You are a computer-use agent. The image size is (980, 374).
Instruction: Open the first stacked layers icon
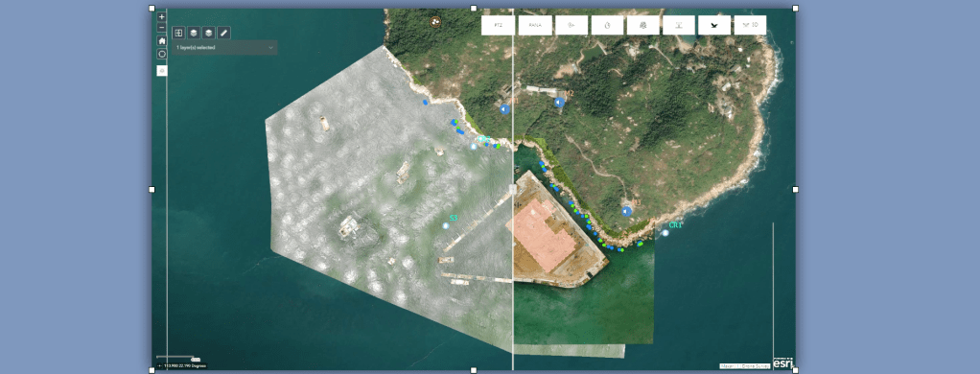[194, 33]
